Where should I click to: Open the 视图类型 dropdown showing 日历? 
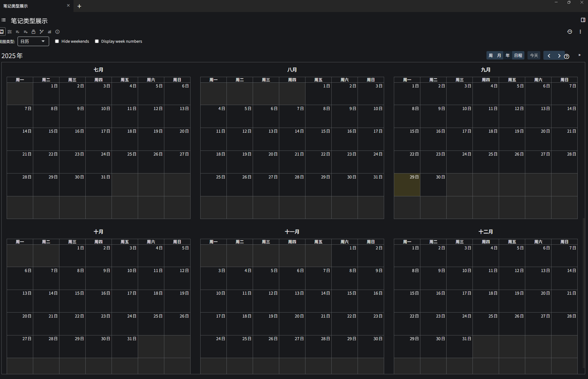(x=33, y=41)
